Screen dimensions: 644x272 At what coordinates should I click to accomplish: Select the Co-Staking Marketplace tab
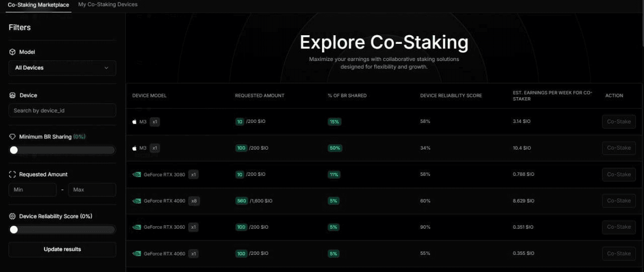[38, 5]
